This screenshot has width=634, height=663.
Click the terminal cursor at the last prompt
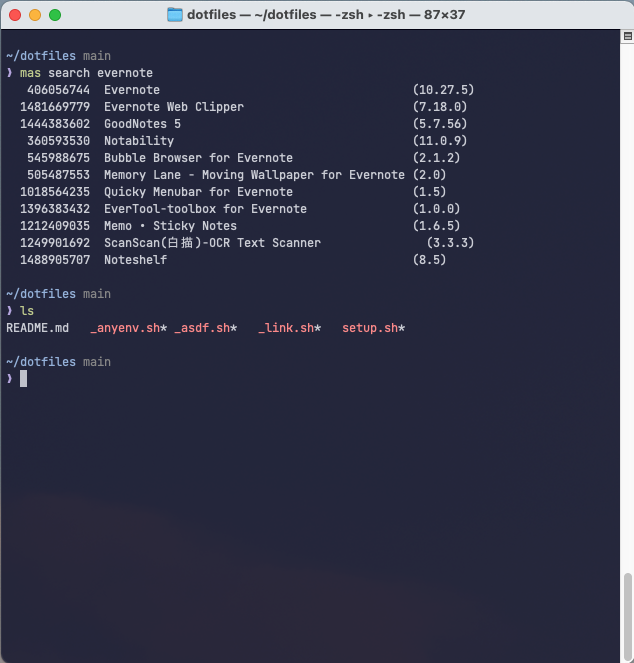click(23, 379)
